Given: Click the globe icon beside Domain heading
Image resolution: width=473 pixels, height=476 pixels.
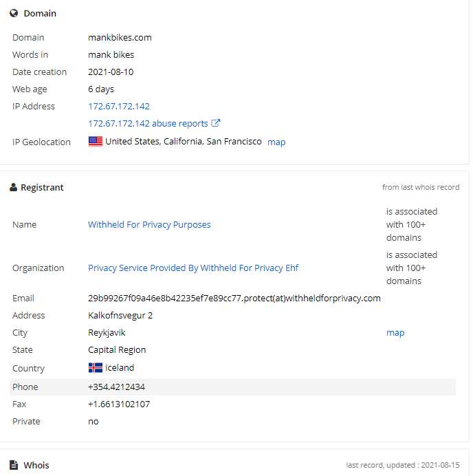Looking at the screenshot, I should pyautogui.click(x=14, y=13).
